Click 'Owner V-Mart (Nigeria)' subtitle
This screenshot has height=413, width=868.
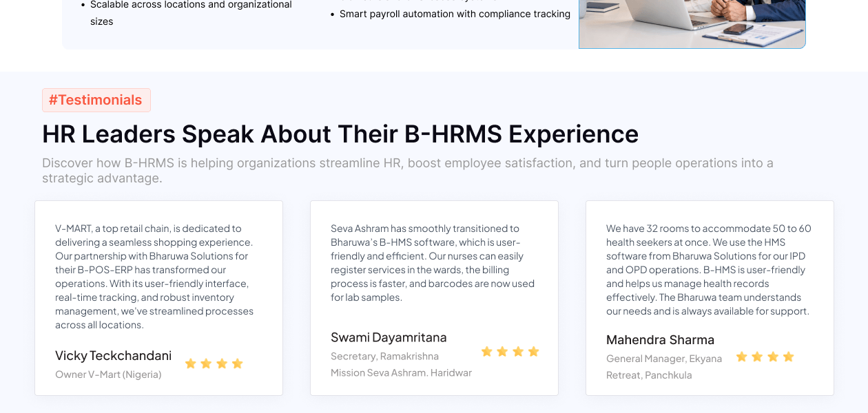[x=108, y=374]
